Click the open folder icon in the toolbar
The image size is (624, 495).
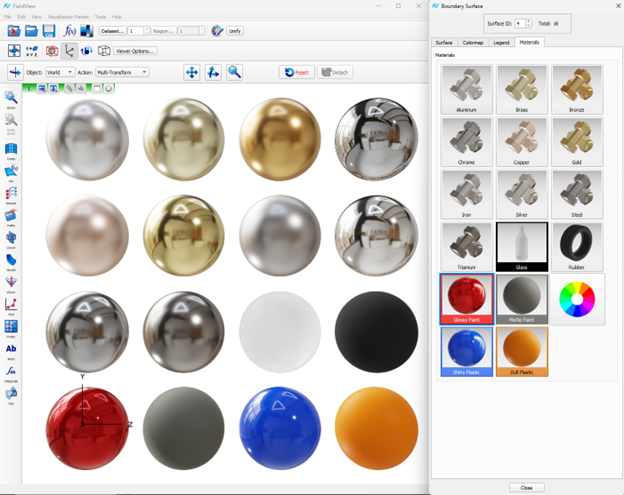32,31
